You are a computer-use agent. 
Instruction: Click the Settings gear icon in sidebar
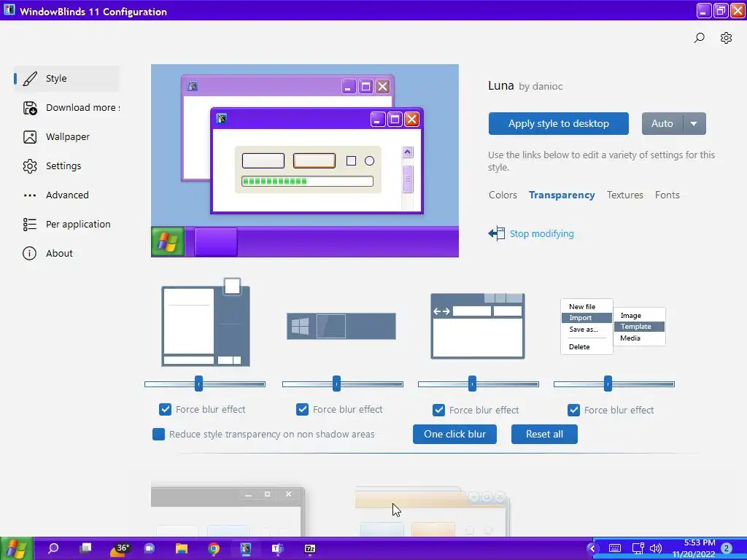point(30,166)
